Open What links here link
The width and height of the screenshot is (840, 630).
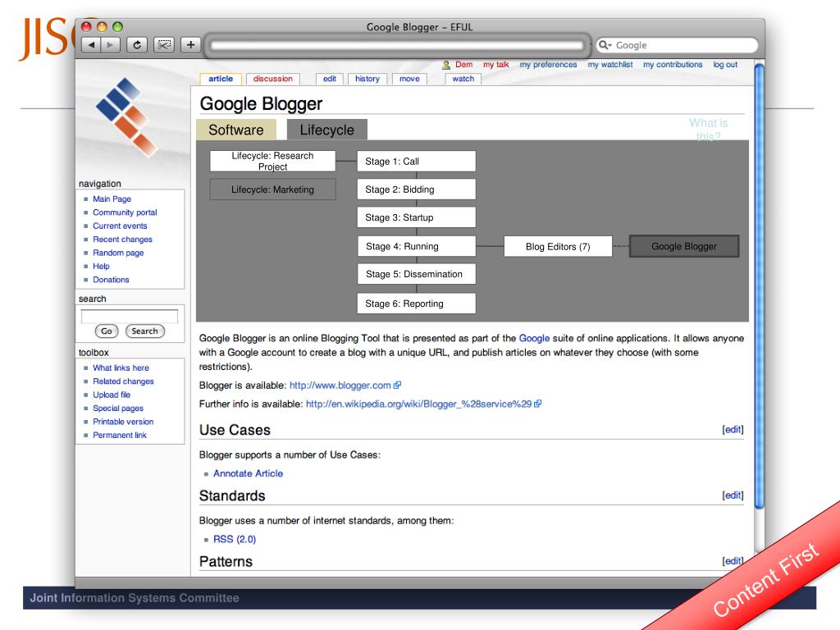(x=121, y=367)
